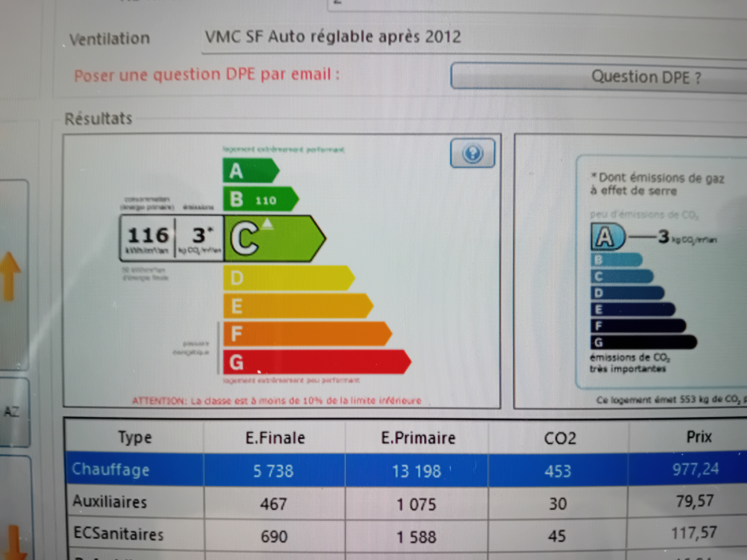This screenshot has width=747, height=560.
Task: Click the large C energy class arrow
Action: tap(274, 238)
